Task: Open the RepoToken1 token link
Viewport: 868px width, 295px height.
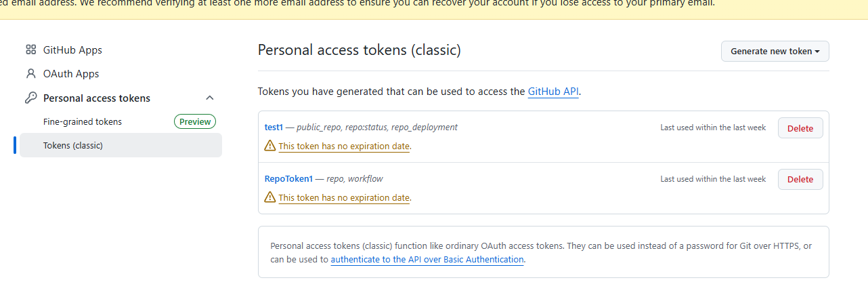Action: 288,178
